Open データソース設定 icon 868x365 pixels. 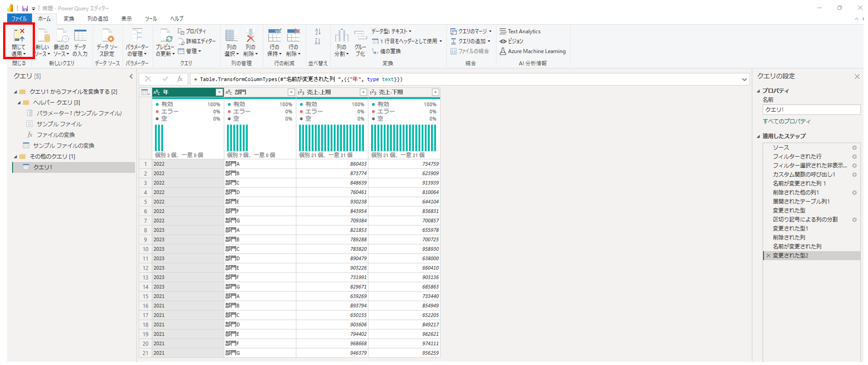(108, 35)
